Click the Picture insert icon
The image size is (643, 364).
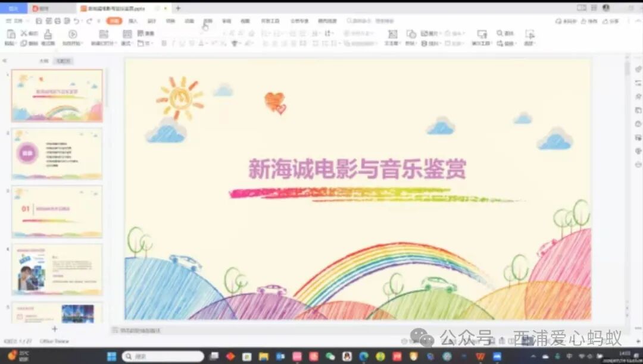424,33
